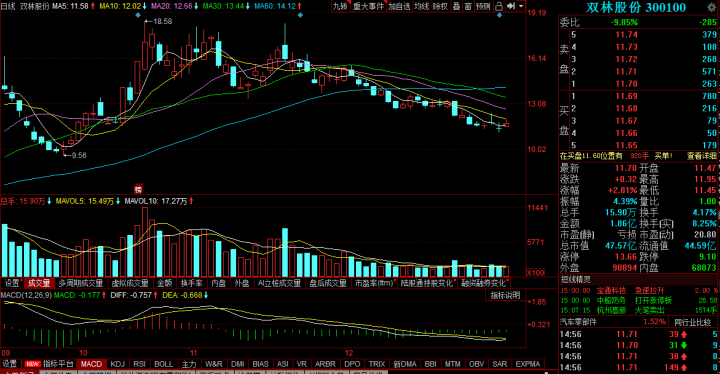The image size is (720, 374).
Task: Select the DPO indicator tab
Action: point(352,364)
